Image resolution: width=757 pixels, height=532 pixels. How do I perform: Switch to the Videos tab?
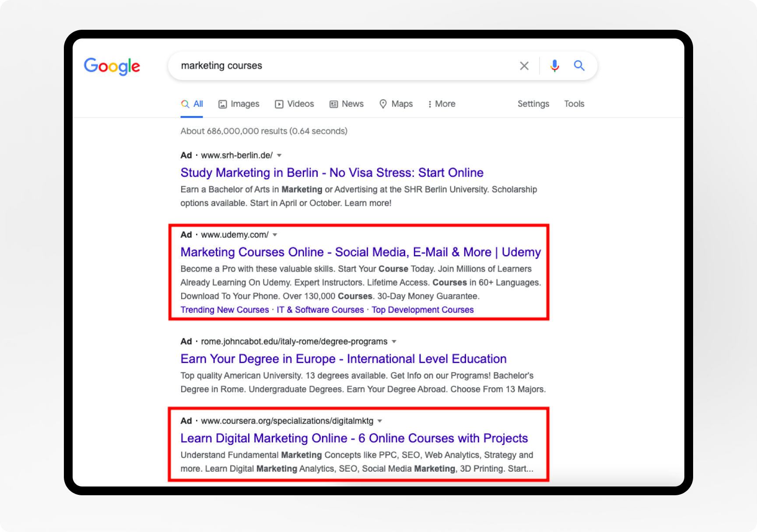pos(294,104)
